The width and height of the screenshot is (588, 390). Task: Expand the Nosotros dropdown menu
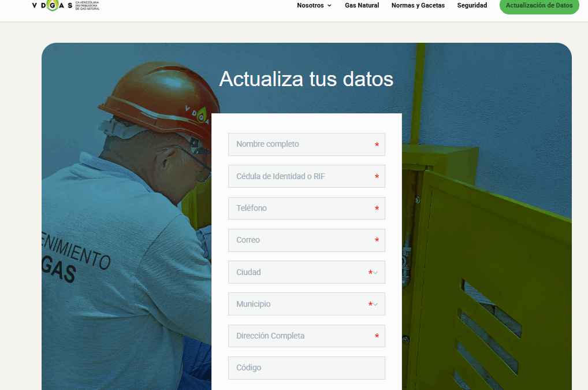[x=314, y=5]
